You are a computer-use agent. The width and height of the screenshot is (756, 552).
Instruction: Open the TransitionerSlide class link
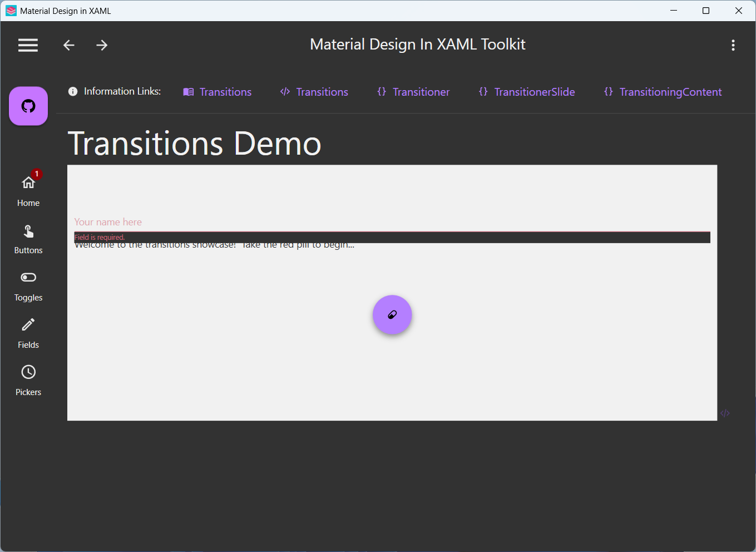tap(527, 92)
